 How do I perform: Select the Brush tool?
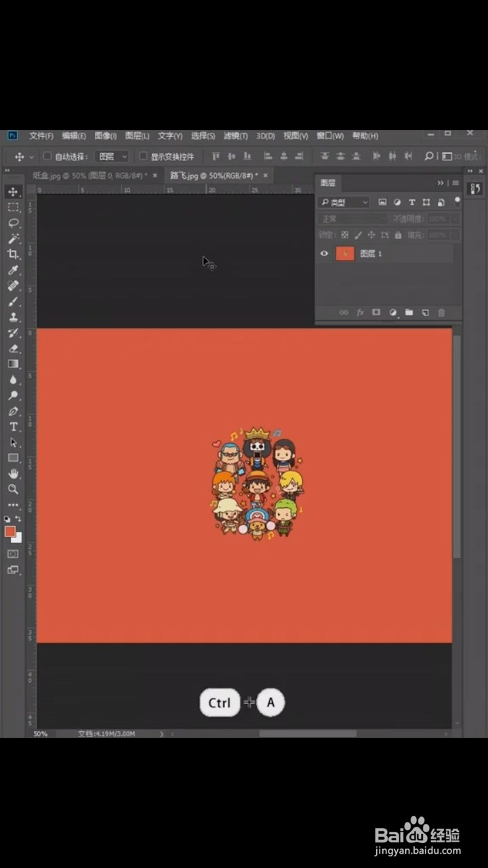(x=13, y=302)
